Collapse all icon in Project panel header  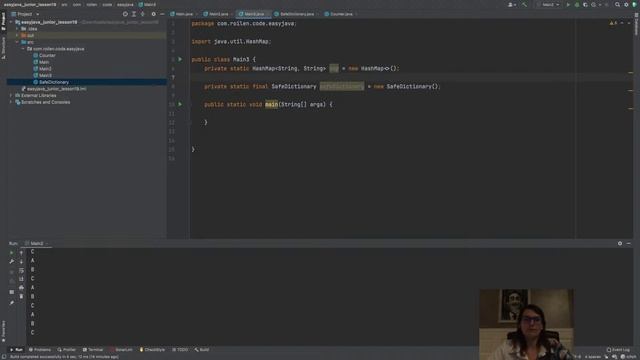pyautogui.click(x=142, y=14)
